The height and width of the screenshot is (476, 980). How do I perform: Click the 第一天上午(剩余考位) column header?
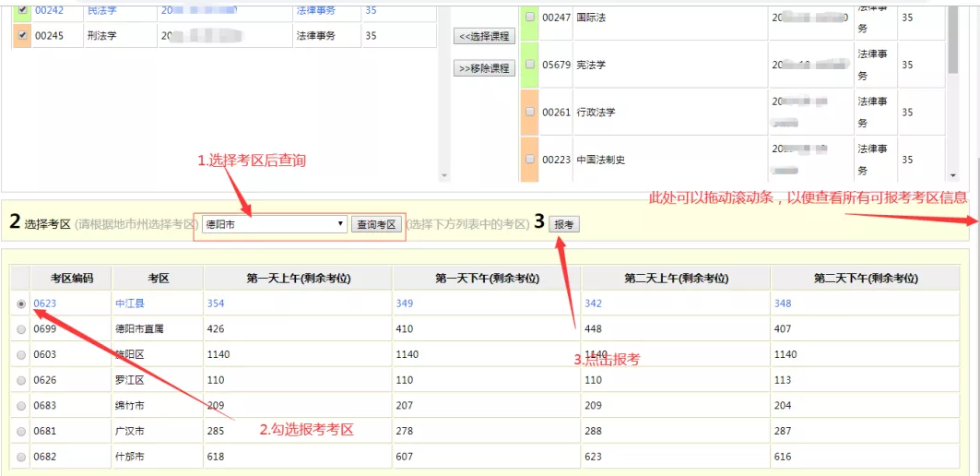tap(298, 279)
